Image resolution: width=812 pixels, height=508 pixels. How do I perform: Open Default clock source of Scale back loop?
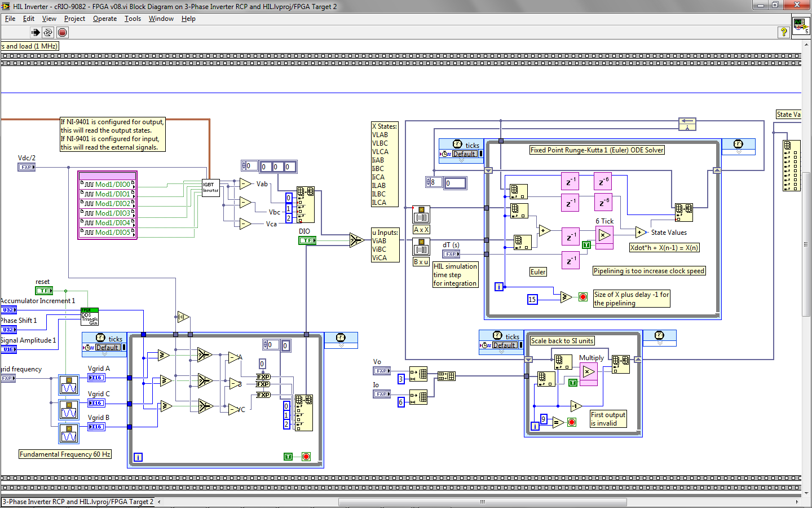tap(504, 345)
